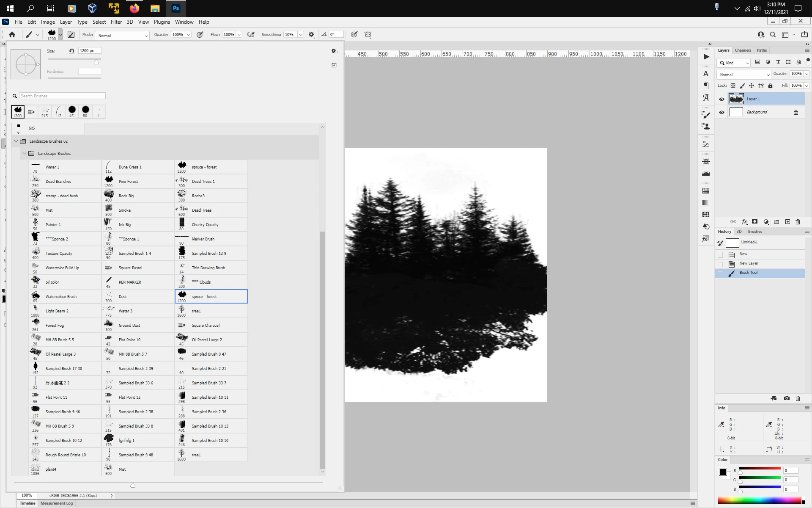Click the foreground color swatch
Image resolution: width=812 pixels, height=508 pixels.
[x=723, y=472]
